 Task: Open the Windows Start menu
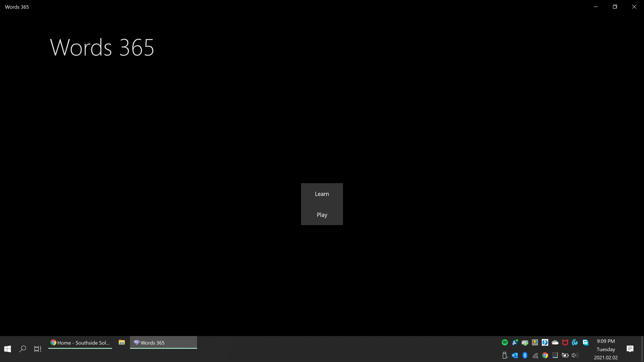tap(8, 349)
